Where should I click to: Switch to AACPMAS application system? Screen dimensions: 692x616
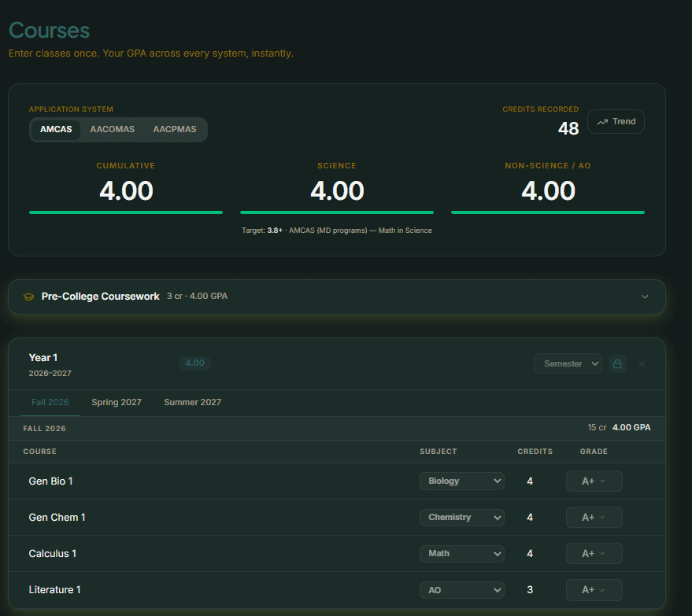175,130
